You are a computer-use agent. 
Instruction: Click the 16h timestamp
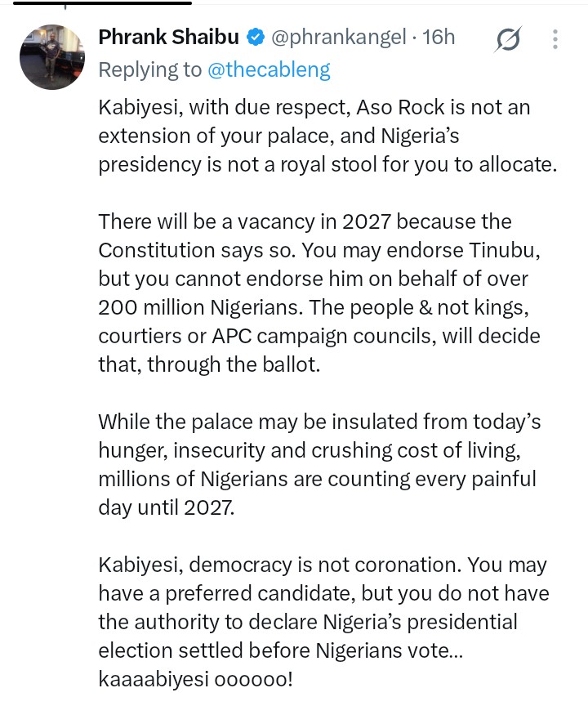pos(439,37)
